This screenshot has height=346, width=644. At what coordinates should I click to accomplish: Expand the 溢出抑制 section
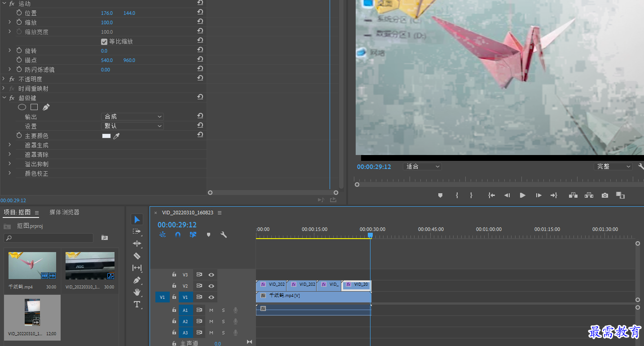[x=10, y=164]
